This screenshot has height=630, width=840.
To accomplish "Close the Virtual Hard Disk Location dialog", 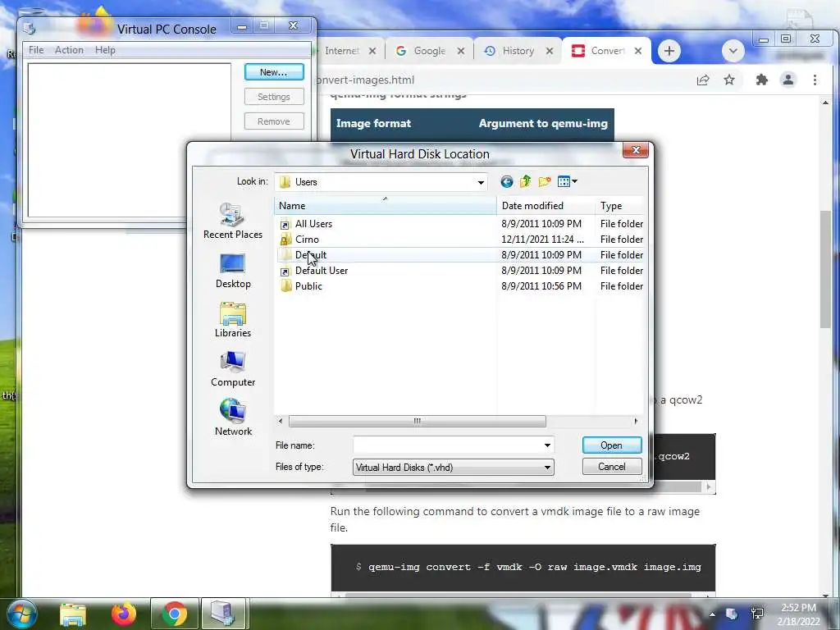I will [636, 151].
